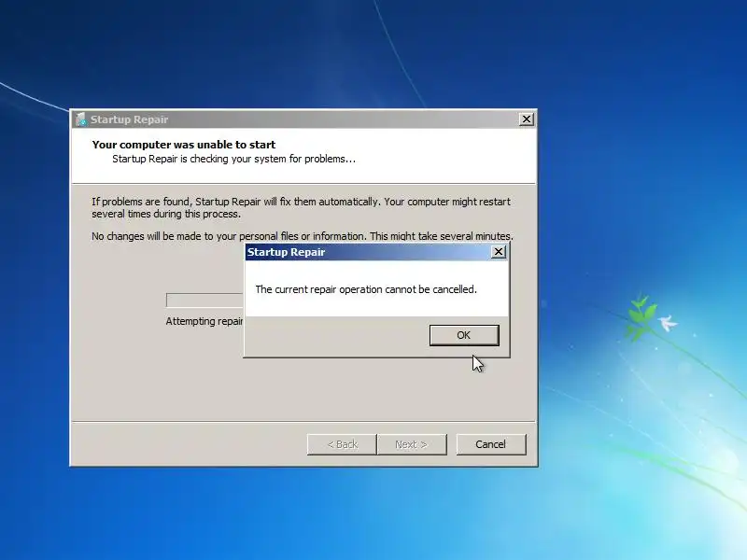This screenshot has width=747, height=560.
Task: Click the Startup Repair icon in the title bar
Action: [80, 119]
